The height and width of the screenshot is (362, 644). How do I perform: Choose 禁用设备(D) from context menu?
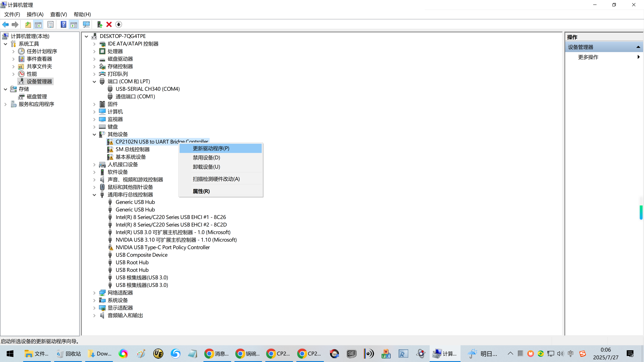(x=221, y=158)
